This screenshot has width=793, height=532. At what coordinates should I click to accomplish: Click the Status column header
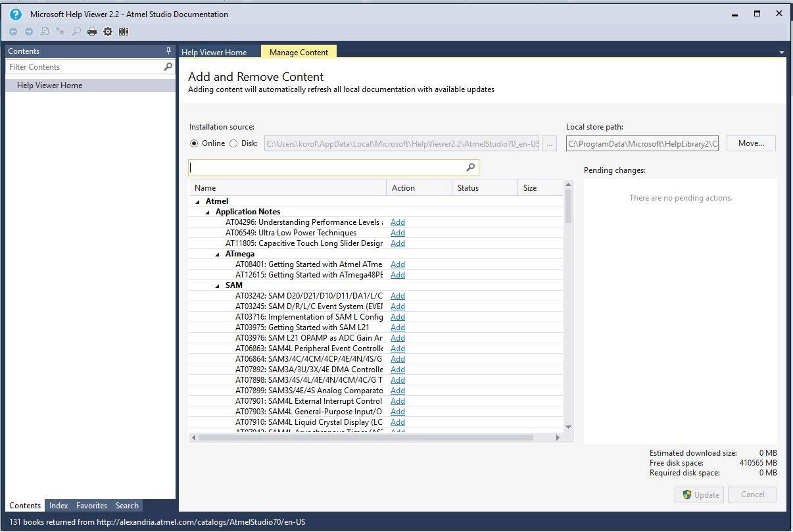tap(485, 188)
